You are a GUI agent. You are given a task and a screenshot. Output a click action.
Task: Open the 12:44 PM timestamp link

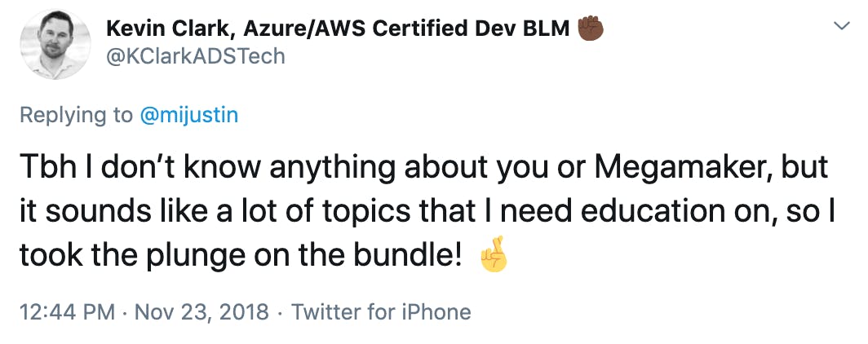(68, 312)
